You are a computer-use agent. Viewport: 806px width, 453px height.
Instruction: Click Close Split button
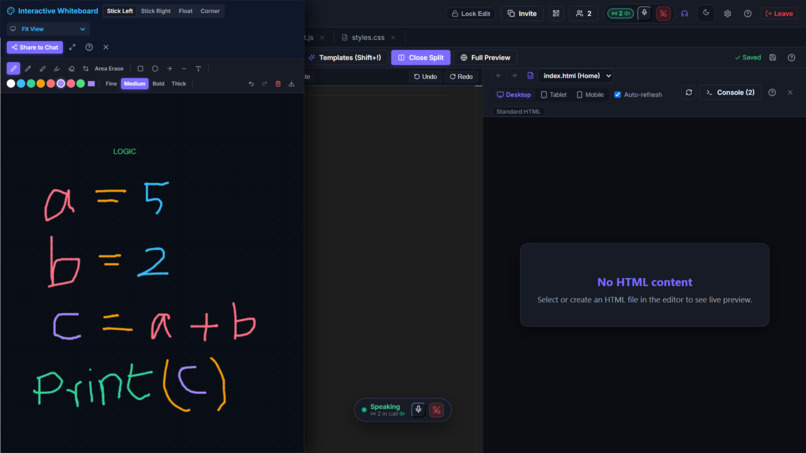click(420, 58)
